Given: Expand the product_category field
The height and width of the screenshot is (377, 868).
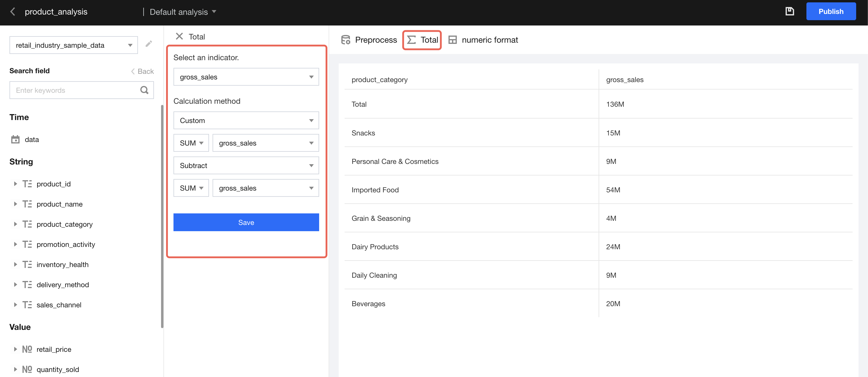Looking at the screenshot, I should pos(15,224).
